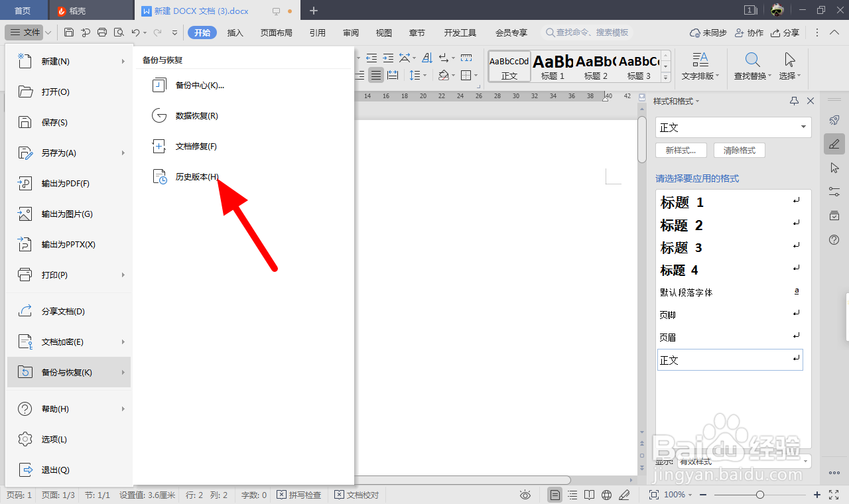Open the Text Layout (文字排版) dropdown
The image size is (849, 504).
pyautogui.click(x=700, y=66)
